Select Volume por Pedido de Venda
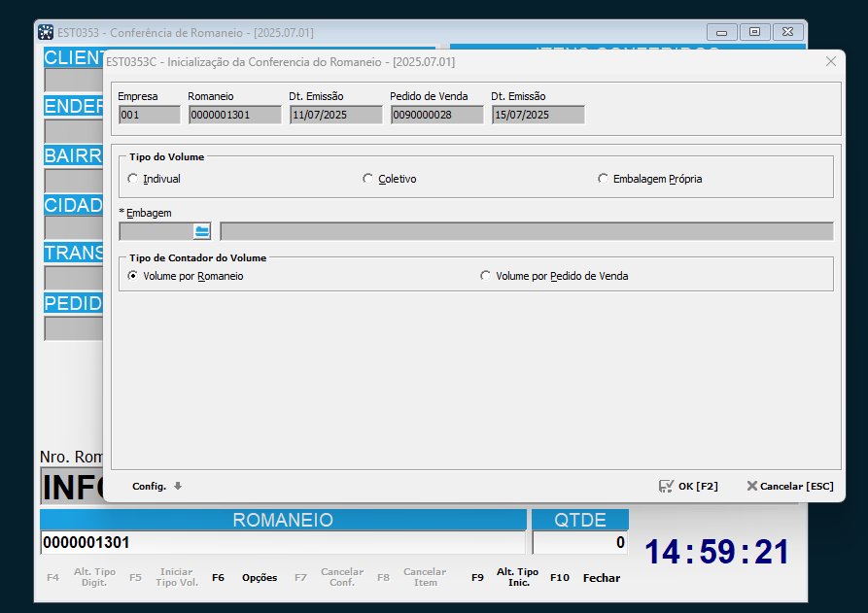Screen dimensions: 868x613 click(554, 276)
